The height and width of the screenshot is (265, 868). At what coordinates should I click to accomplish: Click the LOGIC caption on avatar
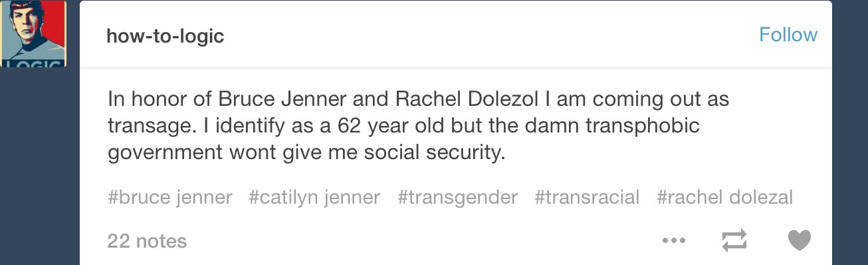(x=33, y=63)
